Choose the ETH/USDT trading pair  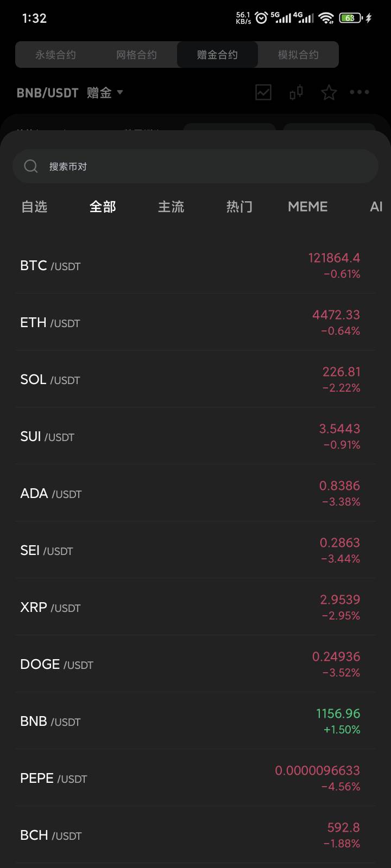(195, 323)
